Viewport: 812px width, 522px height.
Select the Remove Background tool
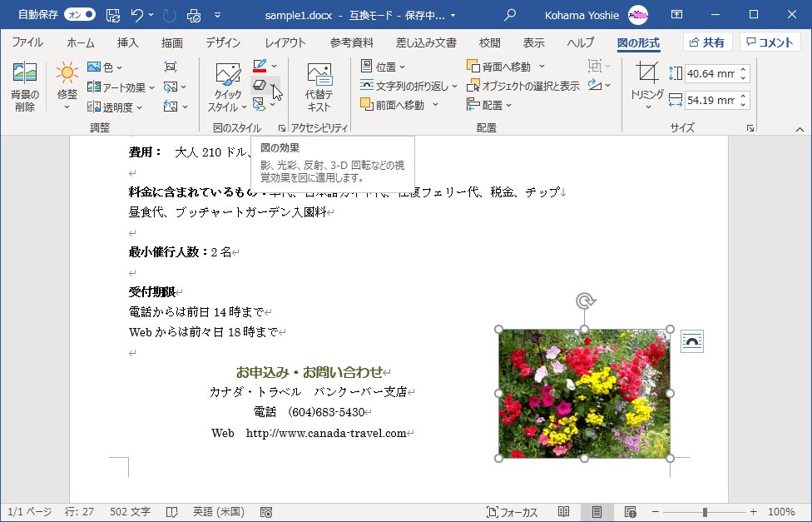click(x=25, y=86)
